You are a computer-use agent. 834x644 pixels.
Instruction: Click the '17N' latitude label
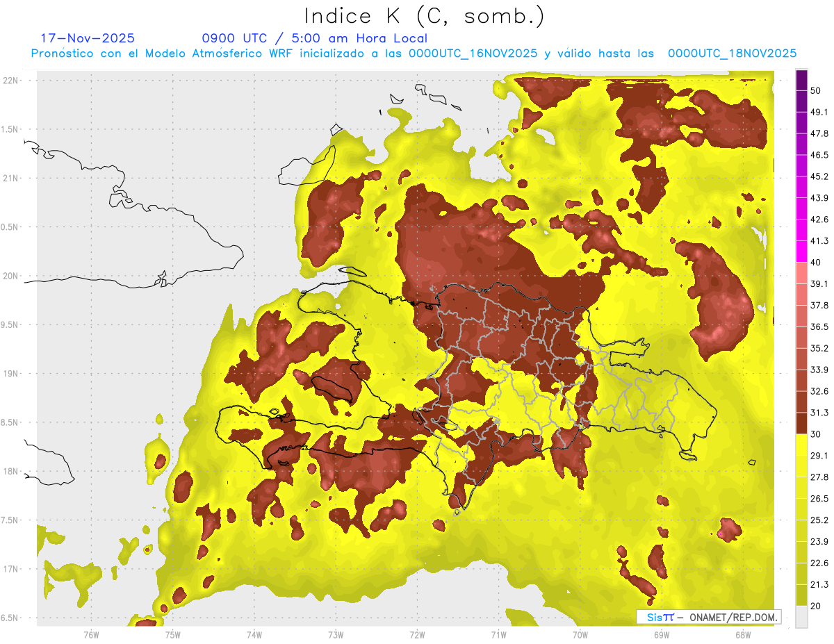[x=12, y=569]
